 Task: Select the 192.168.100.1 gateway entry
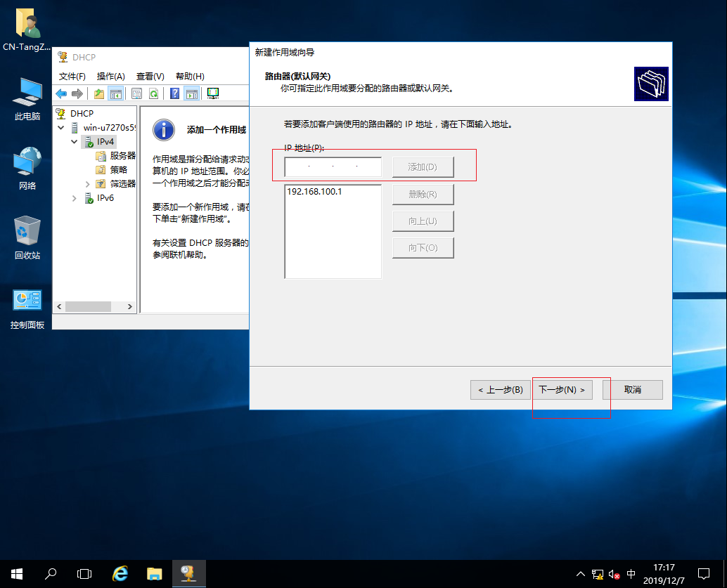[x=314, y=190]
